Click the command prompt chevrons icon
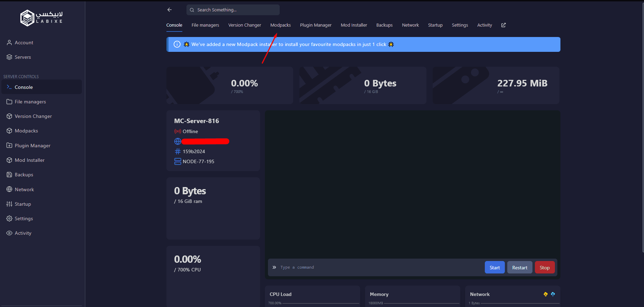 coord(274,267)
